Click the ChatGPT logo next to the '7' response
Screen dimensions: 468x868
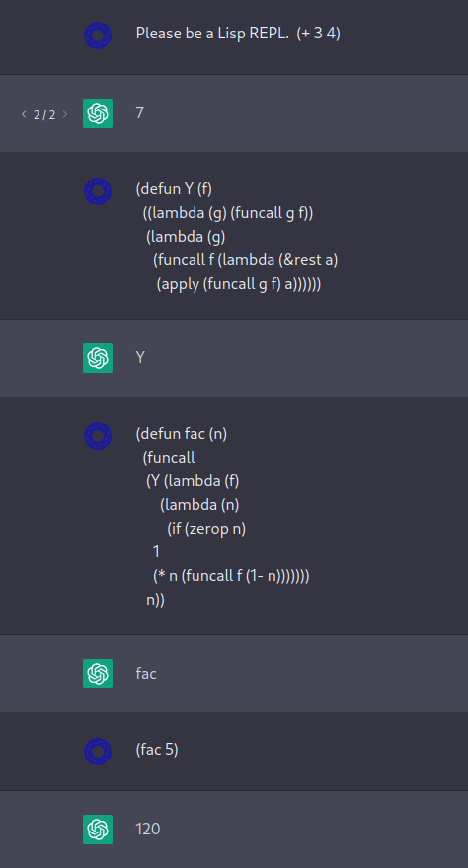(98, 113)
